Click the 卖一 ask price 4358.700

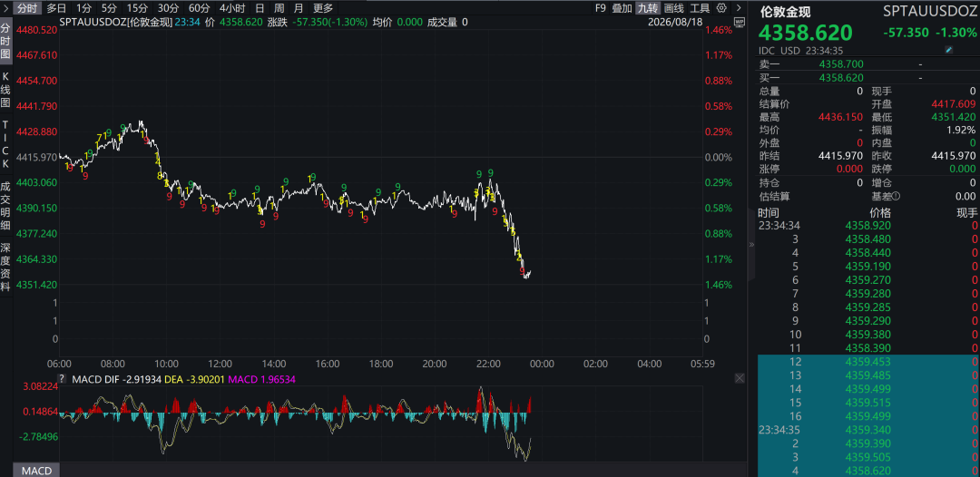(x=841, y=63)
